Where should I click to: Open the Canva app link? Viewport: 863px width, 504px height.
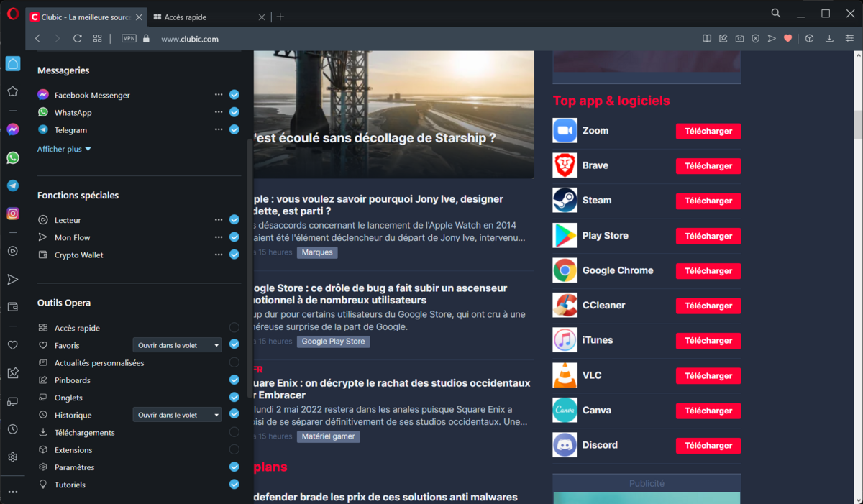(x=596, y=410)
